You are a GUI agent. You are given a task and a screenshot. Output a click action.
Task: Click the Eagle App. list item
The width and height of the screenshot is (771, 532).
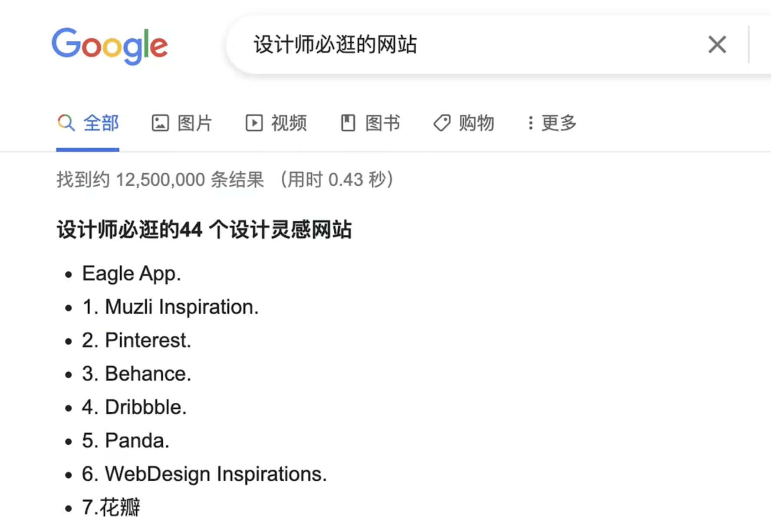[x=132, y=273]
